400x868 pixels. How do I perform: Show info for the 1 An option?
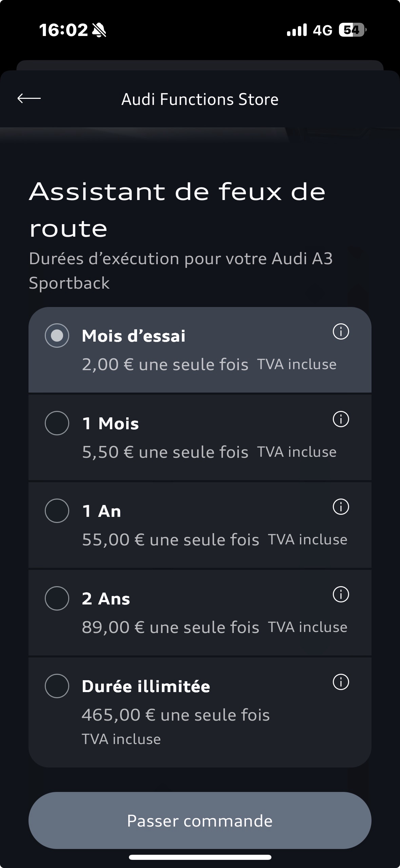tap(341, 507)
